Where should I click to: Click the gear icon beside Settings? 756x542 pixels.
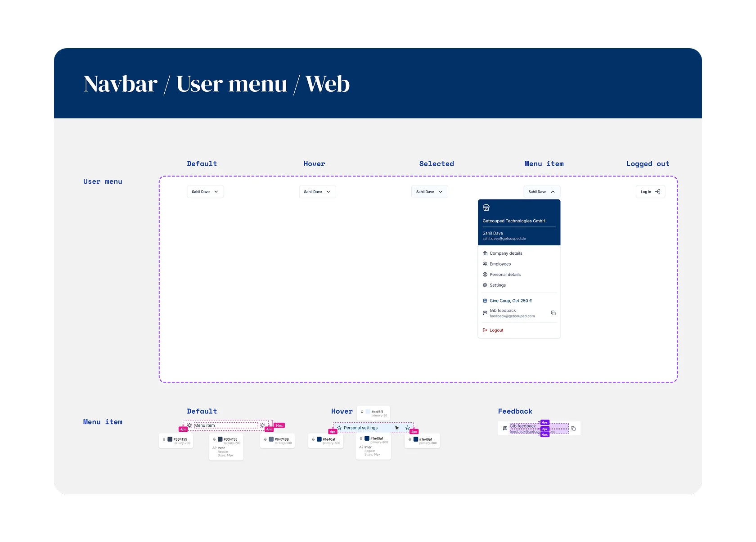tap(485, 285)
